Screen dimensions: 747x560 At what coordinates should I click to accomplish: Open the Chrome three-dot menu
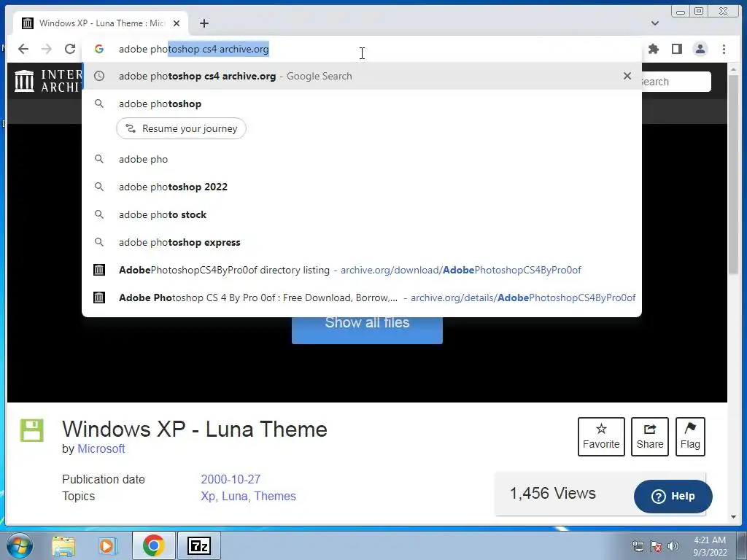tap(724, 49)
